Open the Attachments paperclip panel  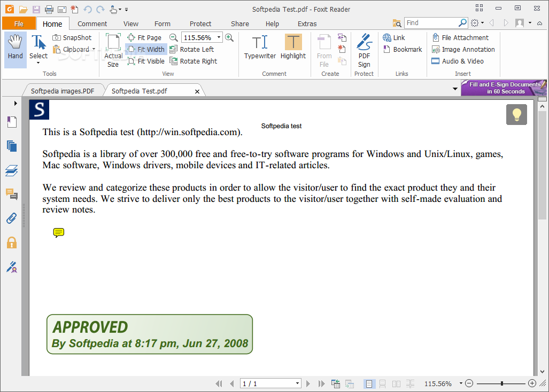[12, 218]
